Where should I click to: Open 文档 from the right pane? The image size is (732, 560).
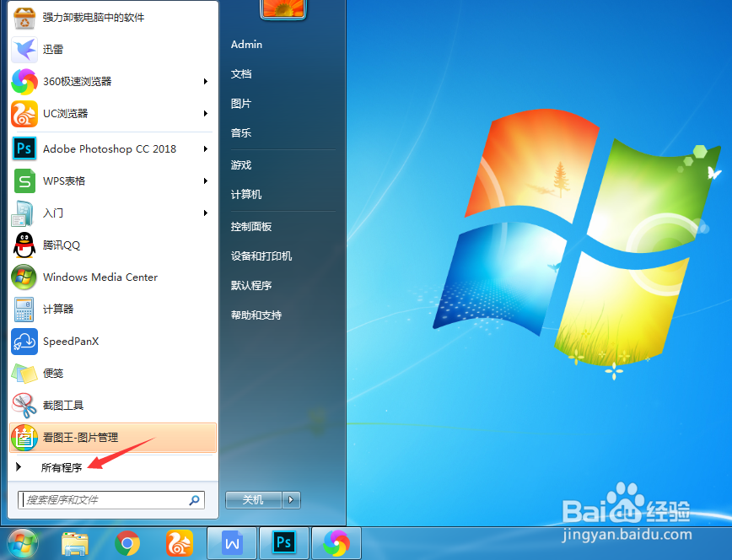point(241,73)
